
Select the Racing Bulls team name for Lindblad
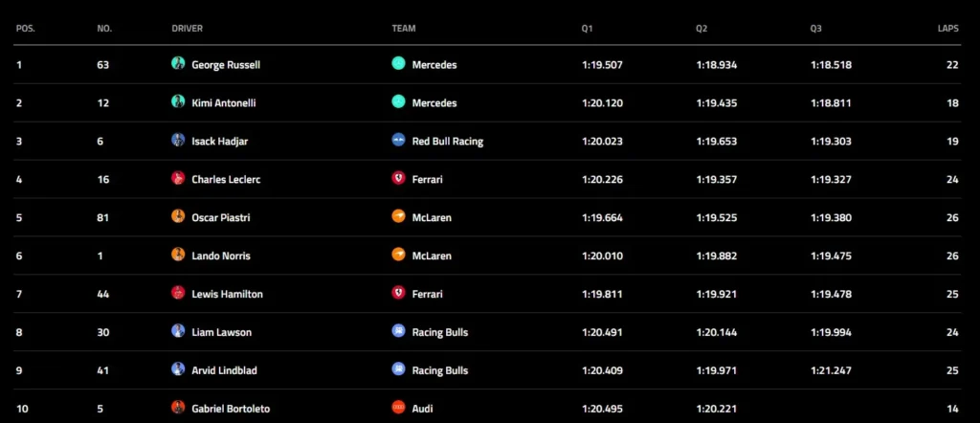pos(440,371)
